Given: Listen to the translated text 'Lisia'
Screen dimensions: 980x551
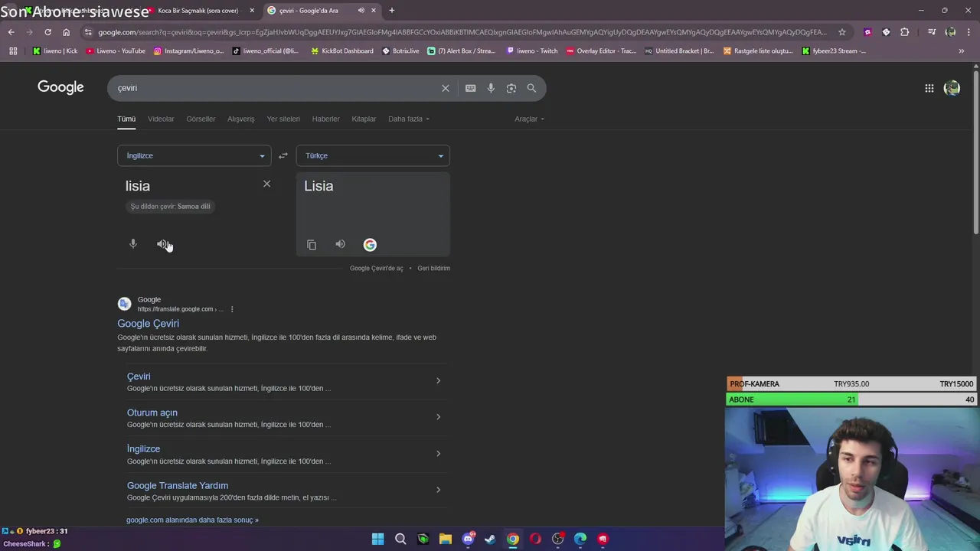Looking at the screenshot, I should point(340,244).
